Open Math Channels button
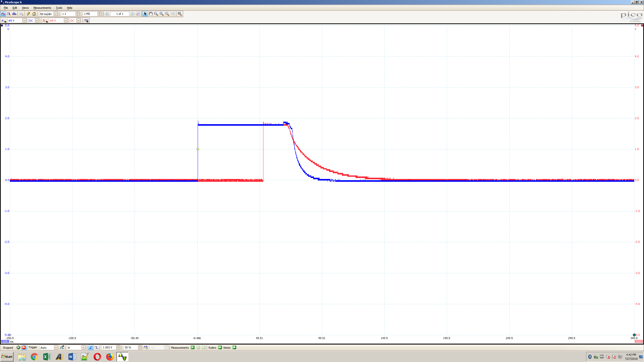 86,20
